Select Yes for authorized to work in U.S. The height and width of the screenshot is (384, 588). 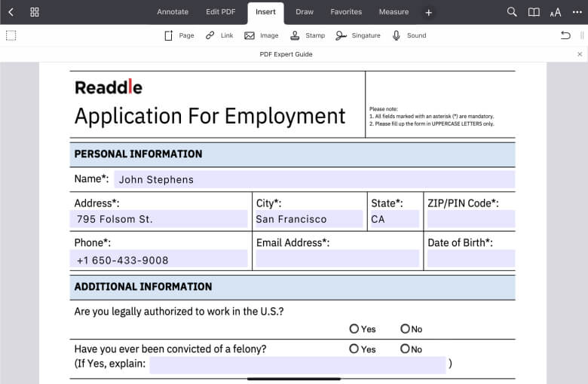[x=354, y=328]
